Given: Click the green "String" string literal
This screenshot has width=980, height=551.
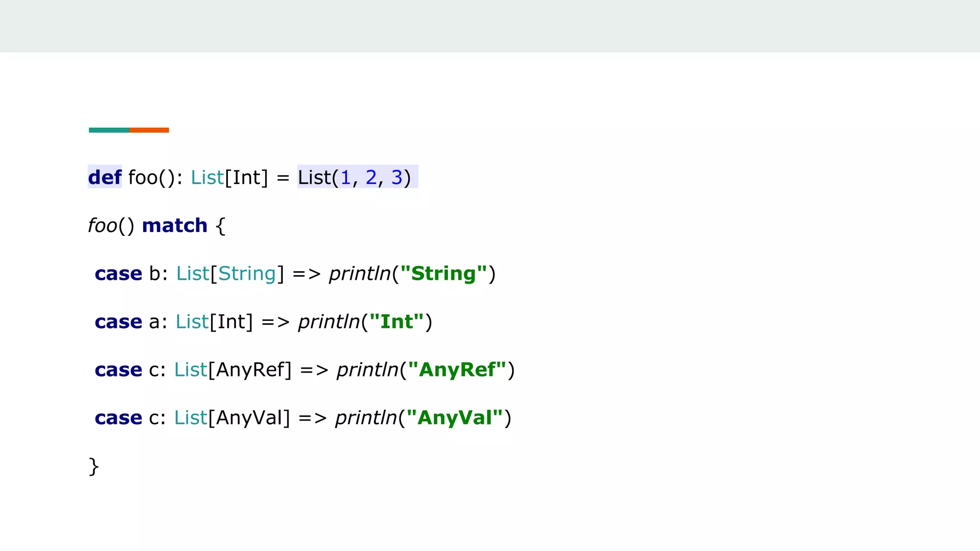Looking at the screenshot, I should tap(444, 273).
